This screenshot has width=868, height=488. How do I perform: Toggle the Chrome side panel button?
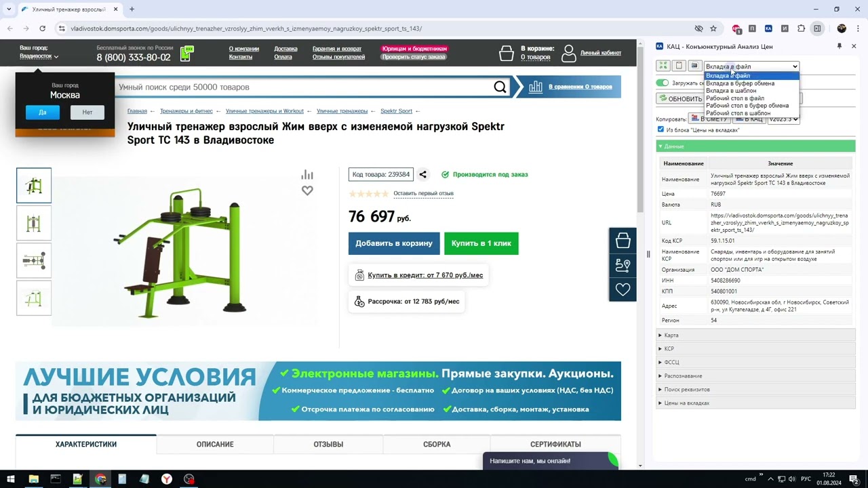818,28
